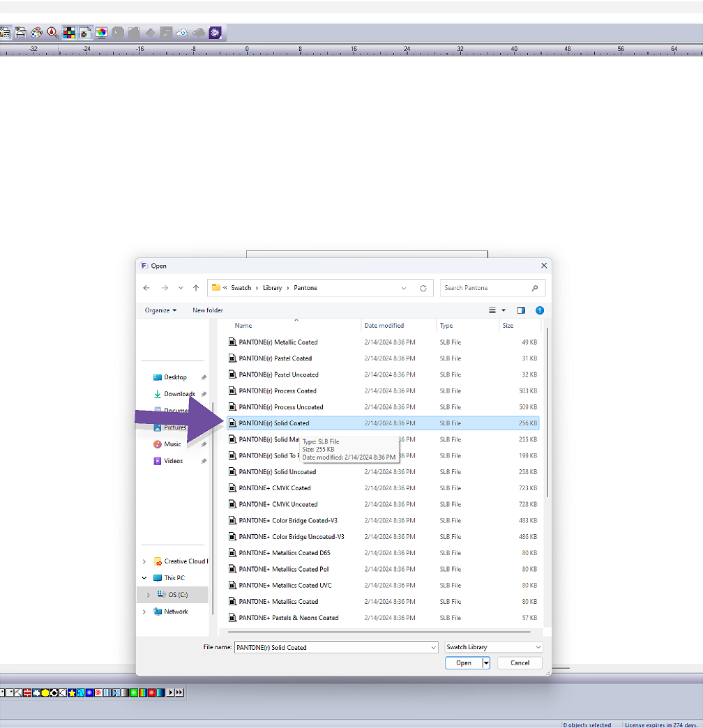Open the purple gear app icon
The image size is (703, 728).
[x=215, y=33]
